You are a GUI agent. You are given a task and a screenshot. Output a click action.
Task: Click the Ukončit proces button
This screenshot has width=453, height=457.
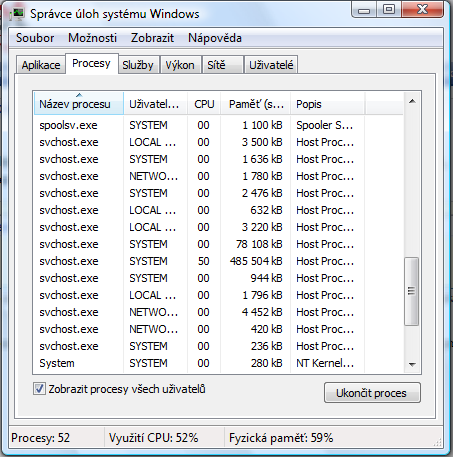pos(372,393)
